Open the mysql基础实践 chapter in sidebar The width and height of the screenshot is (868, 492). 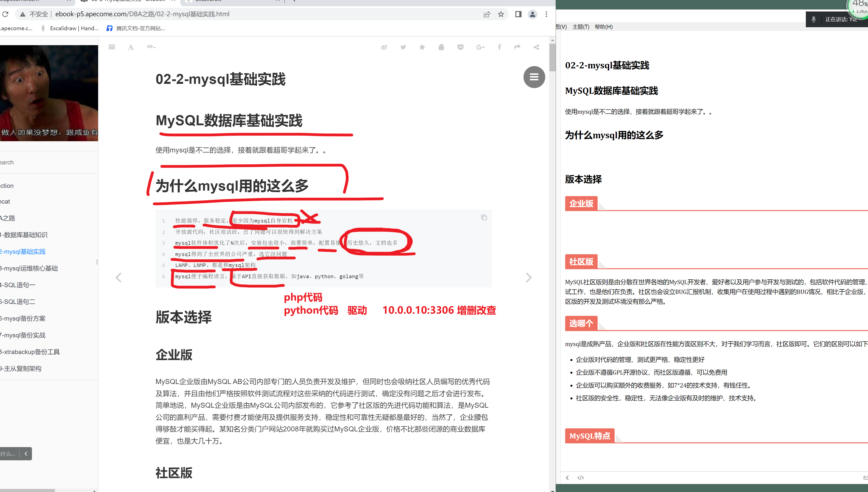point(23,251)
